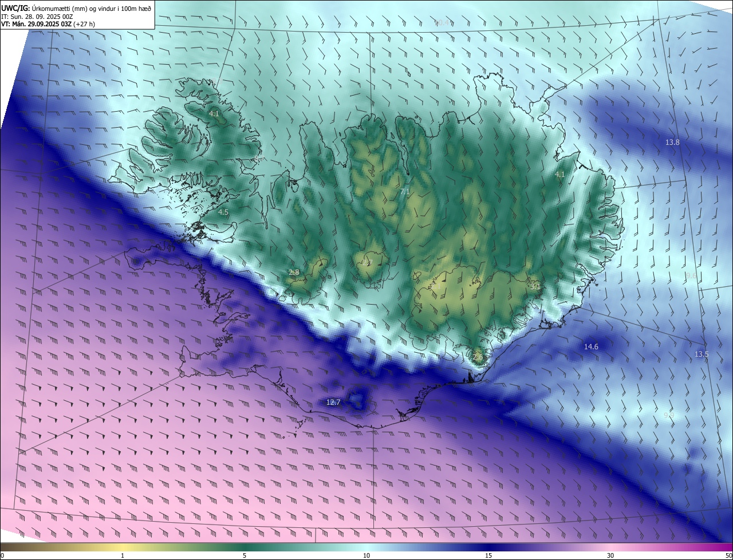Click the colorbar label 1
Screen dimensions: 733x560
[123, 556]
